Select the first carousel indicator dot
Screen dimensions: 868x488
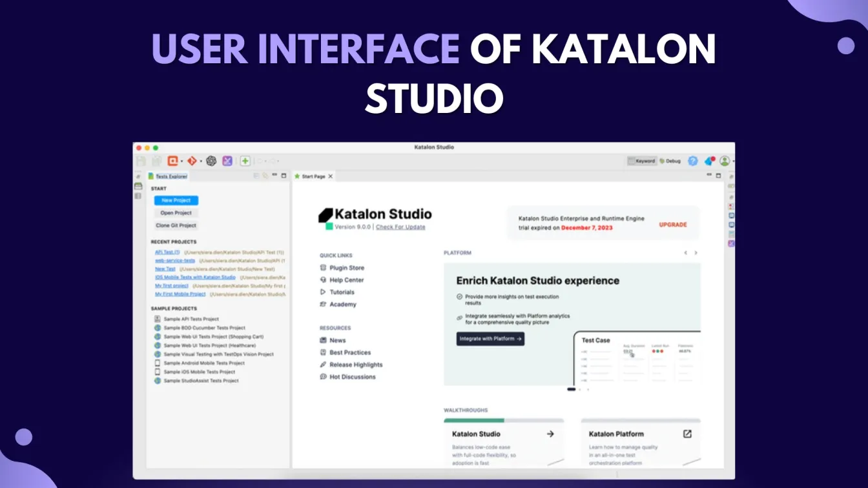(571, 389)
